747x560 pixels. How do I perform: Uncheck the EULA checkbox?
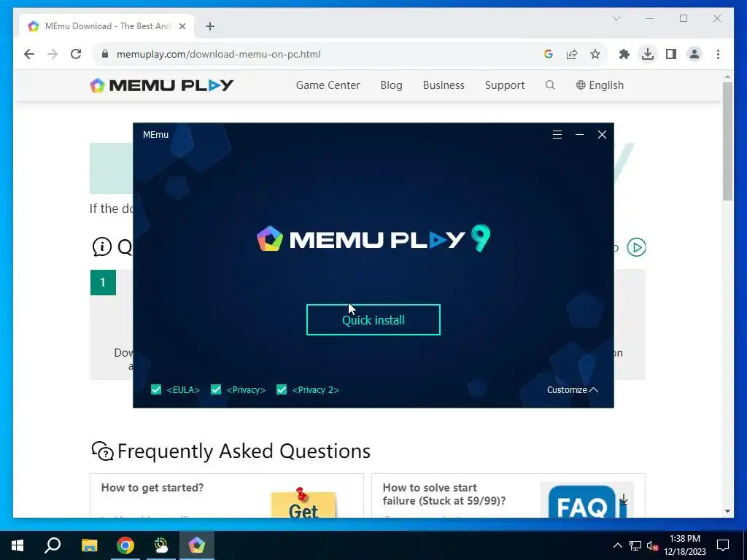[x=156, y=390]
